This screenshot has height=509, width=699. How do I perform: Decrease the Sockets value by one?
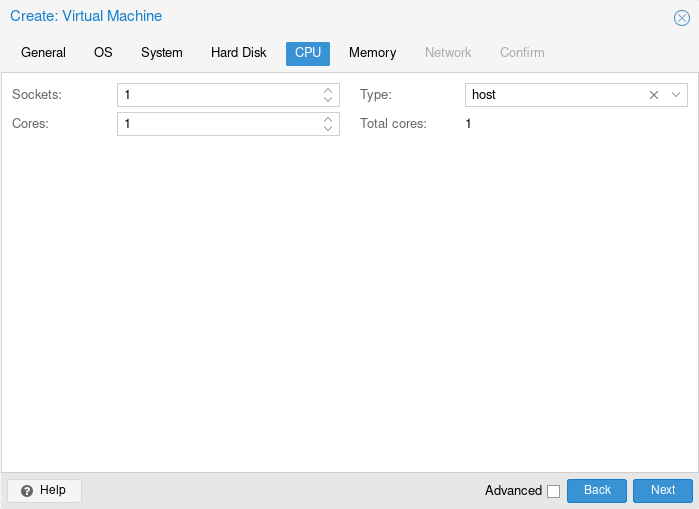pos(328,100)
